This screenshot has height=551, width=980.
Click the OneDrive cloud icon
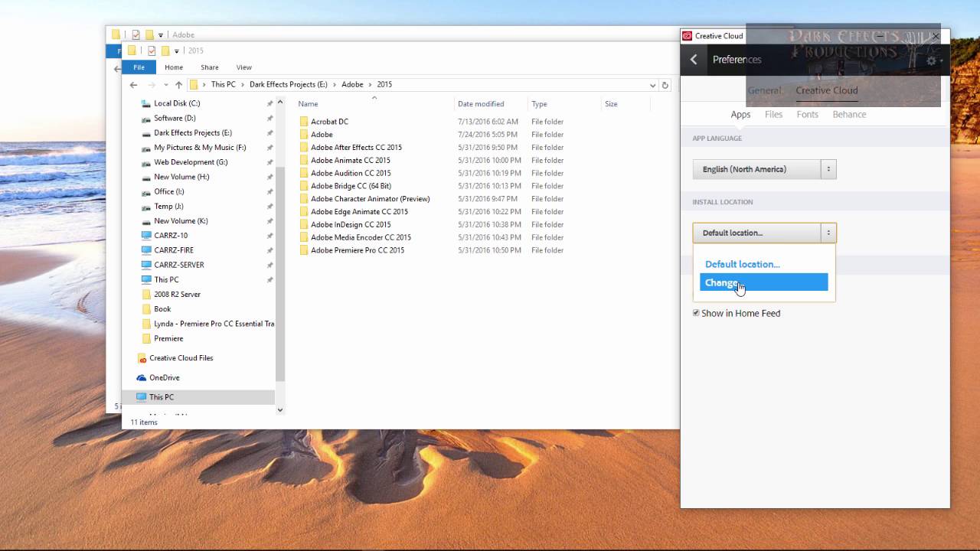(142, 378)
